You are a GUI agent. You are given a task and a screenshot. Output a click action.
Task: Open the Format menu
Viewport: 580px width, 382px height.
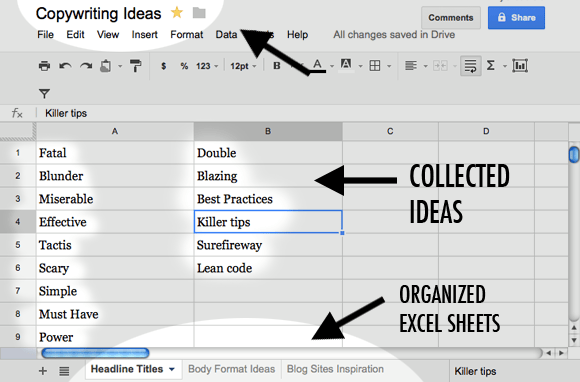[187, 35]
